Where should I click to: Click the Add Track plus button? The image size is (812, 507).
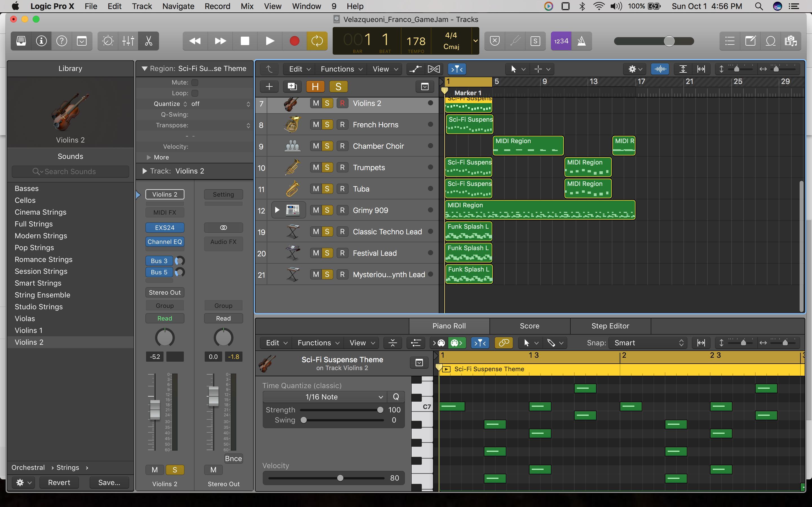269,86
